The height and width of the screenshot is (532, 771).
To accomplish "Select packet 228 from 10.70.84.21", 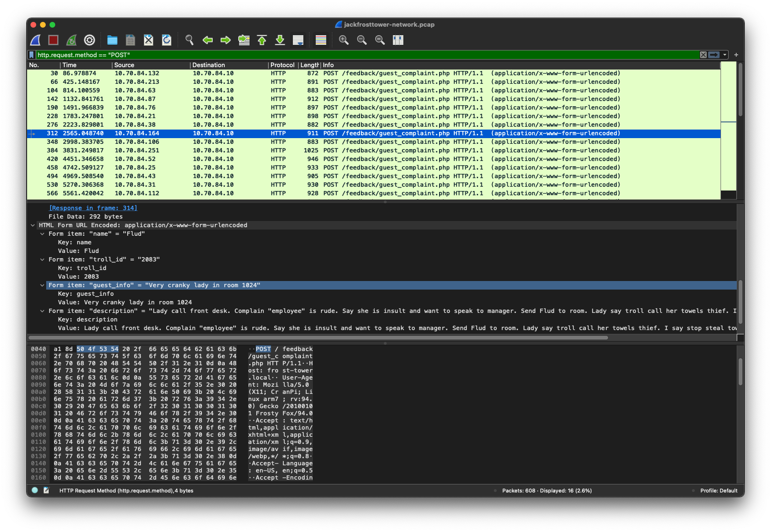I will click(373, 116).
